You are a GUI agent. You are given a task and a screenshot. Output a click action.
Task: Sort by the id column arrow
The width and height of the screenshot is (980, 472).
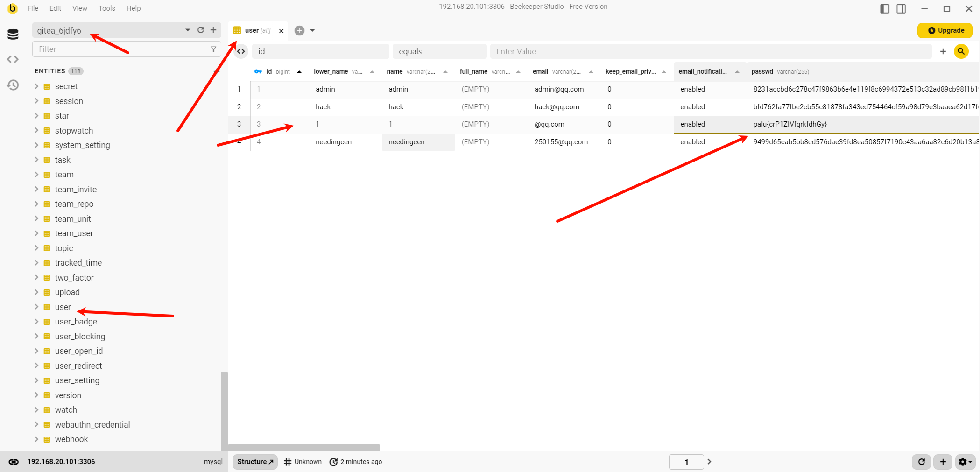point(299,72)
